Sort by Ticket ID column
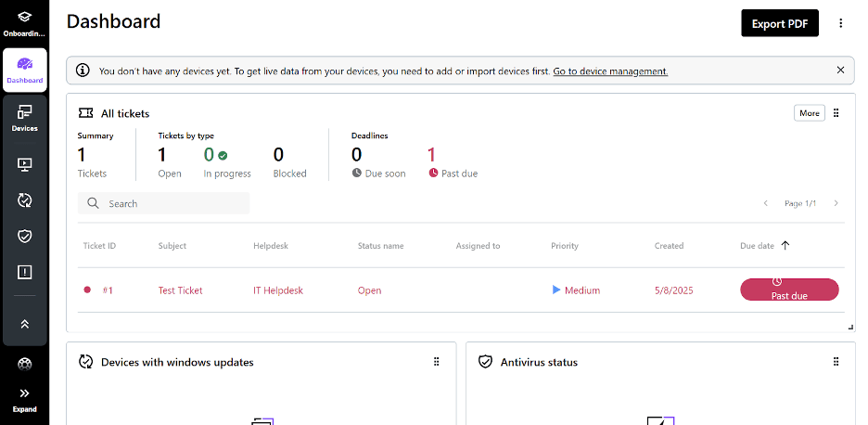Viewport: 868px width, 425px height. click(99, 246)
